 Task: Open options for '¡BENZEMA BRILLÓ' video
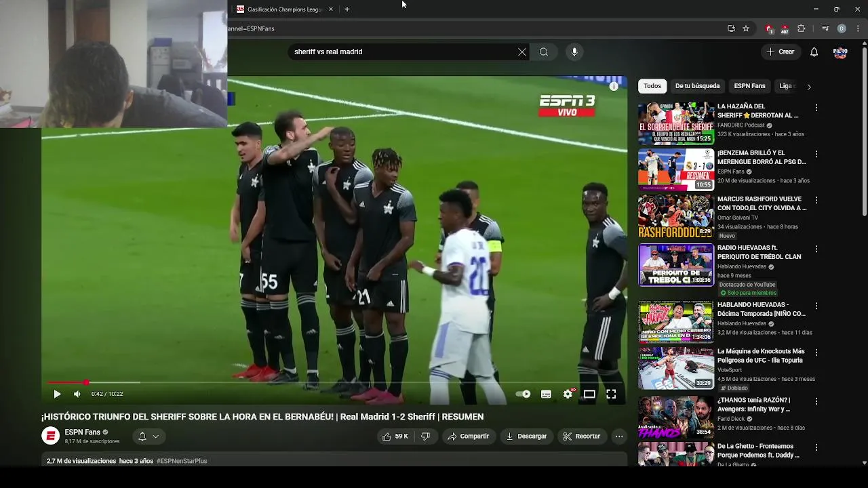[x=816, y=154]
